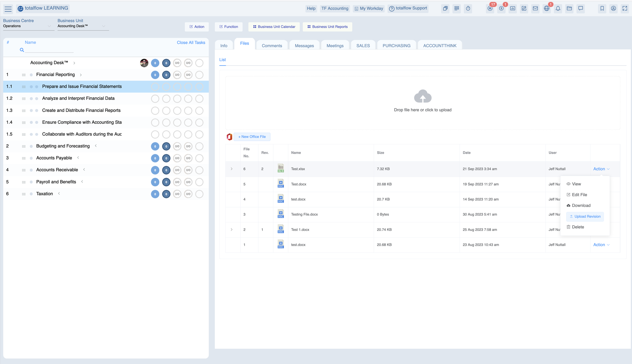Open the bar chart icon in top bar
The image size is (632, 364).
tap(512, 8)
